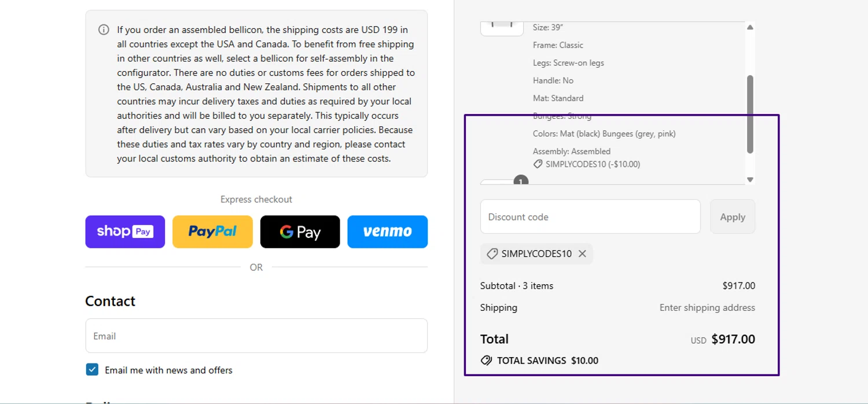Click 'Handle: No' line
Viewport: 868px width, 404px height.
click(553, 80)
